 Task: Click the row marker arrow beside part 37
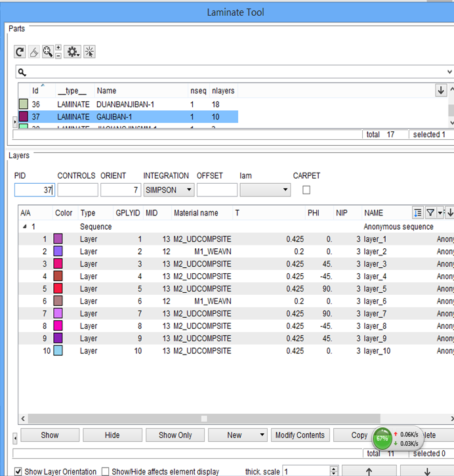coord(15,121)
